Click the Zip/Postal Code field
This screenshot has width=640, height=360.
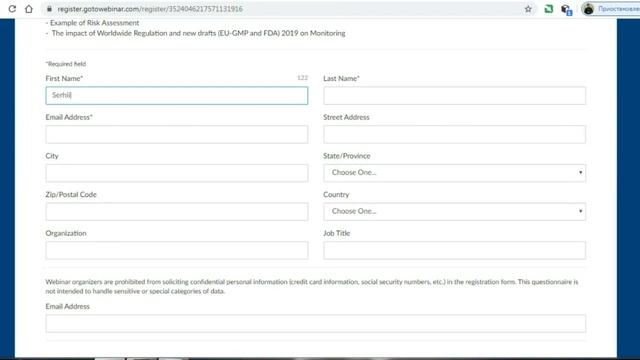tap(177, 211)
